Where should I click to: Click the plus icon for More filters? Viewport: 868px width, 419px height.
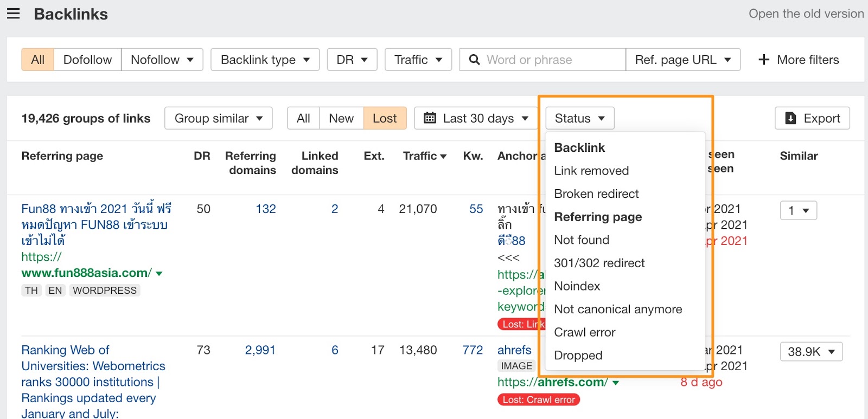764,60
